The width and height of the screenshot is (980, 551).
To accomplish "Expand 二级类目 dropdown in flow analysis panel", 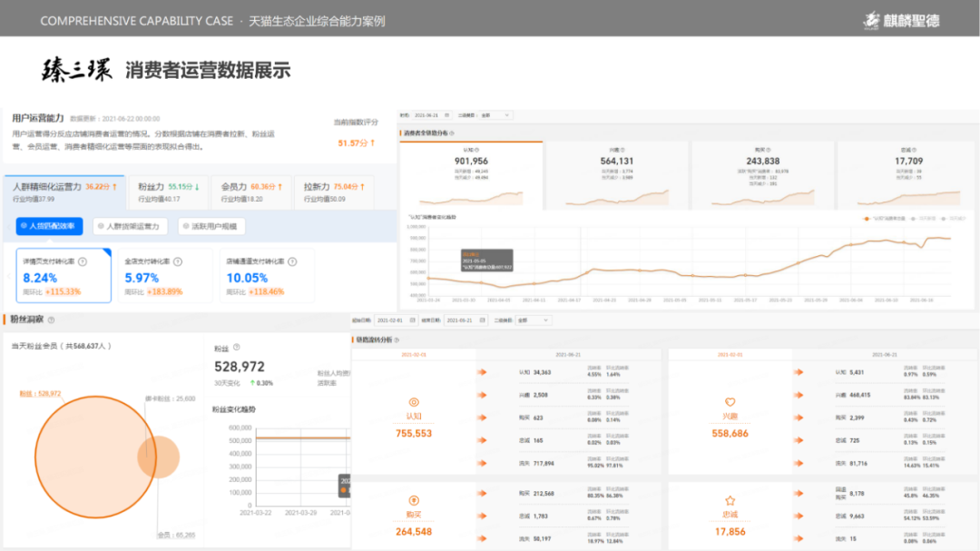I will click(x=534, y=320).
